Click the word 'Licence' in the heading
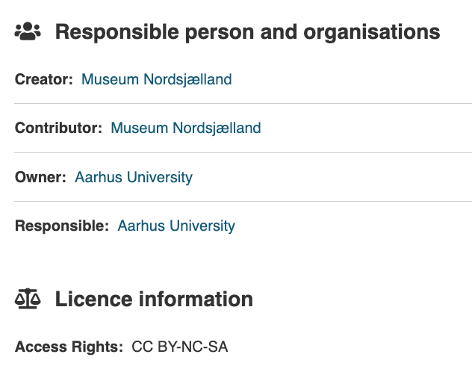 [x=94, y=299]
